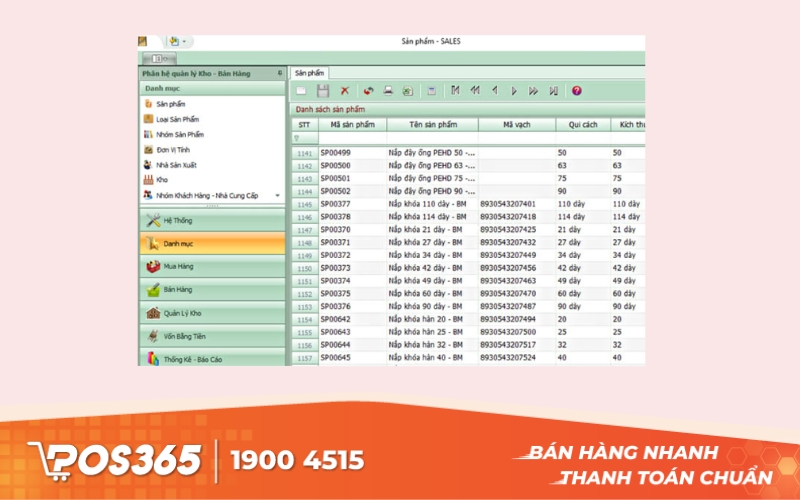Click barcode 8930543207500
The image size is (800, 500).
coord(508,332)
